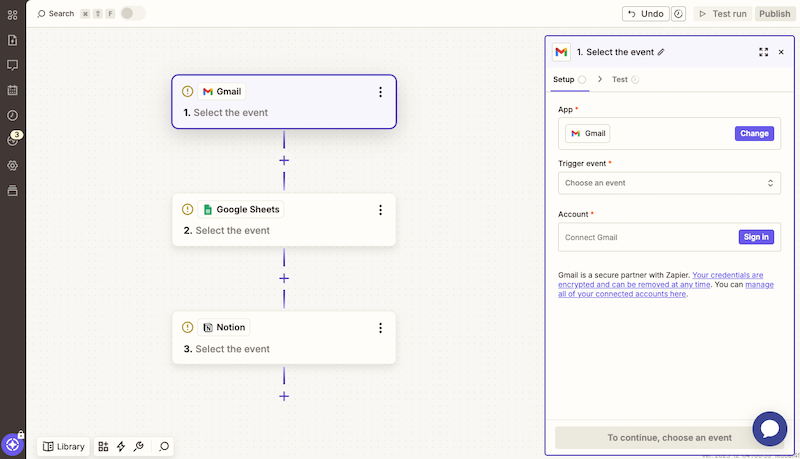Open the Google Sheets step three-dot menu
The height and width of the screenshot is (459, 800).
tap(380, 210)
